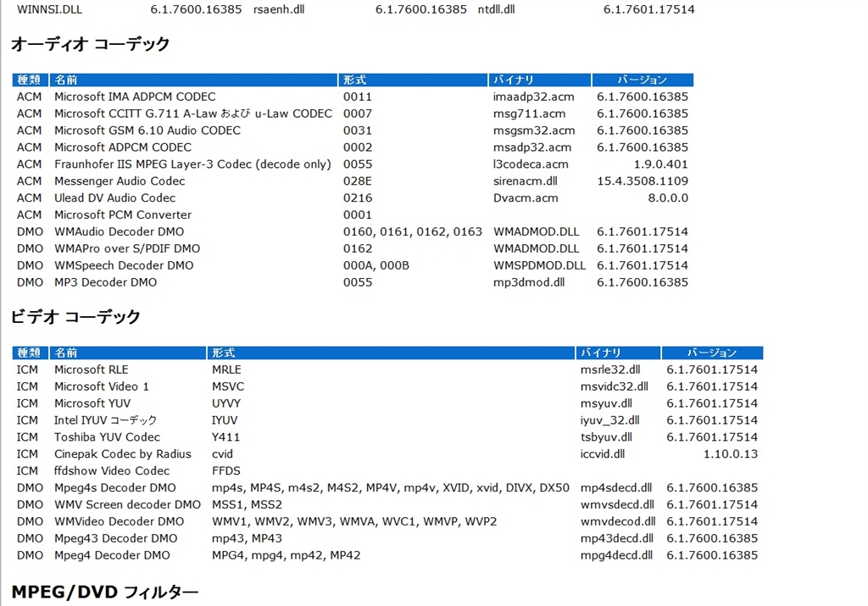Select the rsaenh.dll file name
Viewport: 868px width, 606px height.
coord(279,9)
